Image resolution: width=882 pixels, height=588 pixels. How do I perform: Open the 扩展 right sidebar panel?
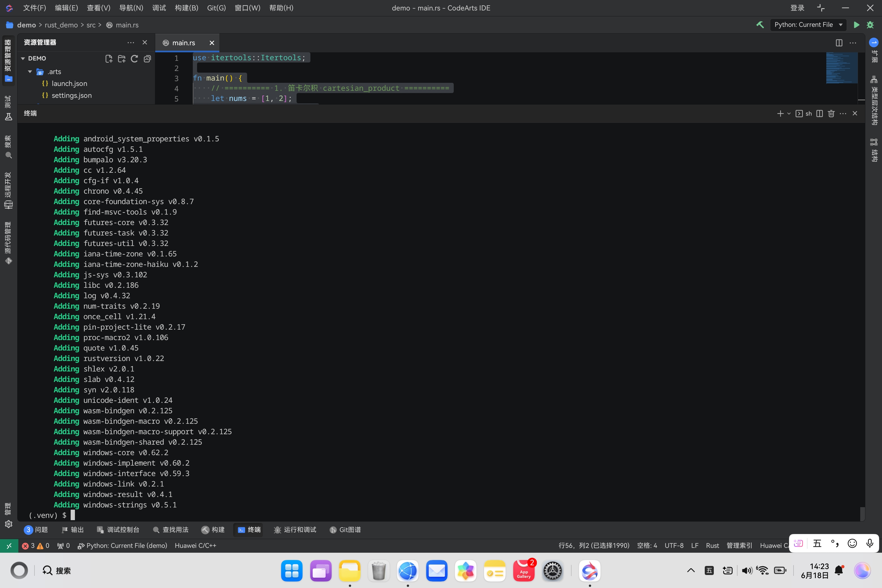pyautogui.click(x=874, y=50)
